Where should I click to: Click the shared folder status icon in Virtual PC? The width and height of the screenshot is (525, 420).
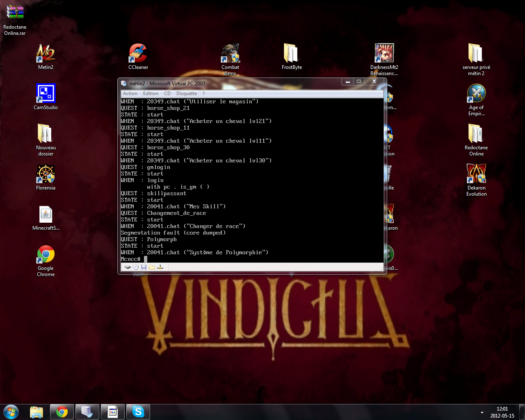(x=152, y=267)
